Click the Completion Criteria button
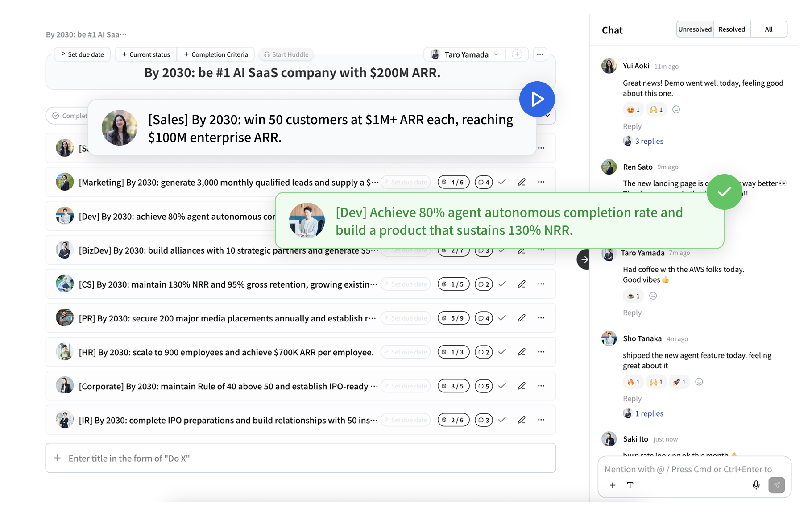Image resolution: width=812 pixels, height=517 pixels. 216,54
